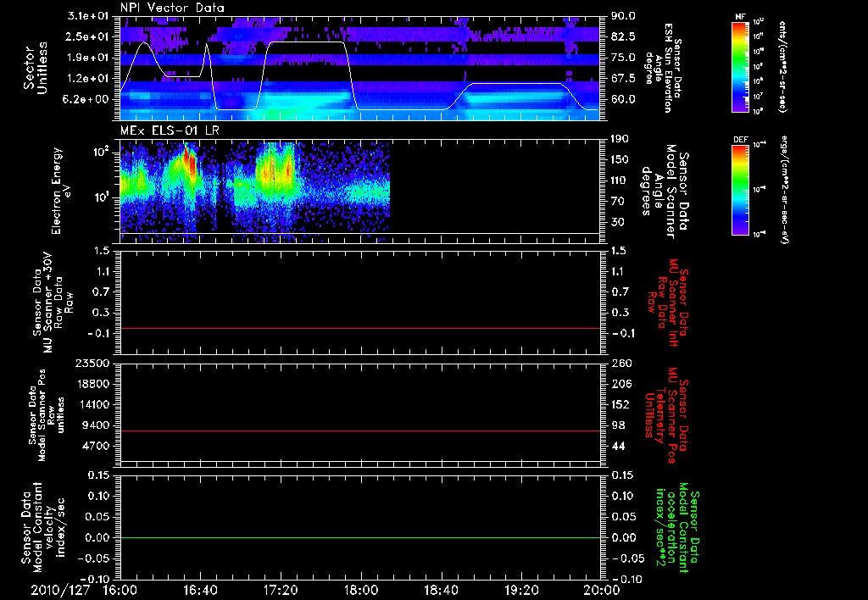Click the 19:20 time axis label
The width and height of the screenshot is (868, 600).
tap(521, 590)
